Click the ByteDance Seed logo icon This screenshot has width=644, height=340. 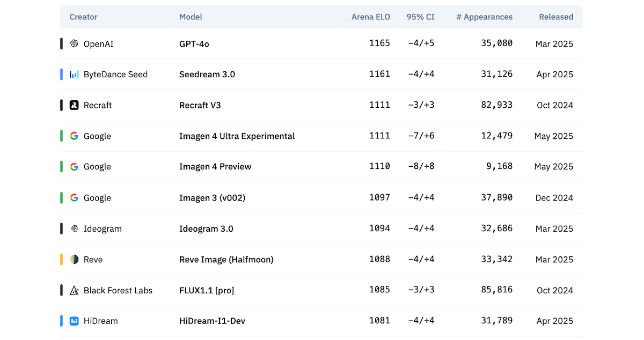[74, 75]
